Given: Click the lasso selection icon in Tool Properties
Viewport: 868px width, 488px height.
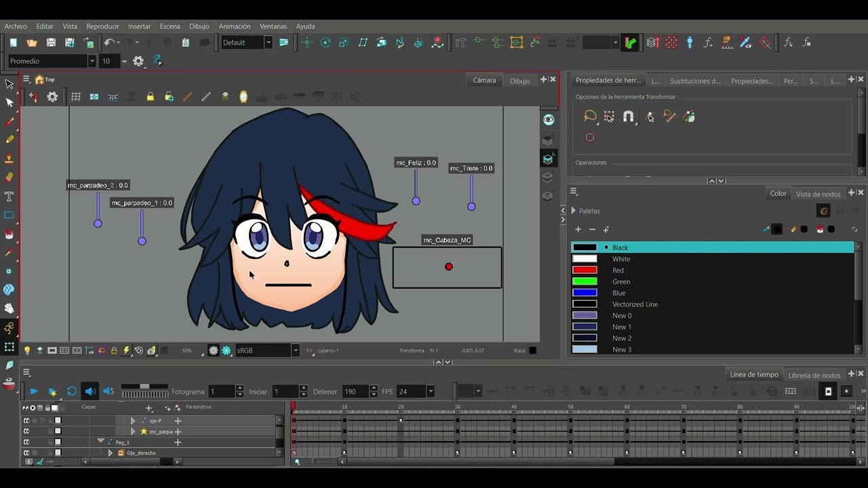Looking at the screenshot, I should 589,116.
